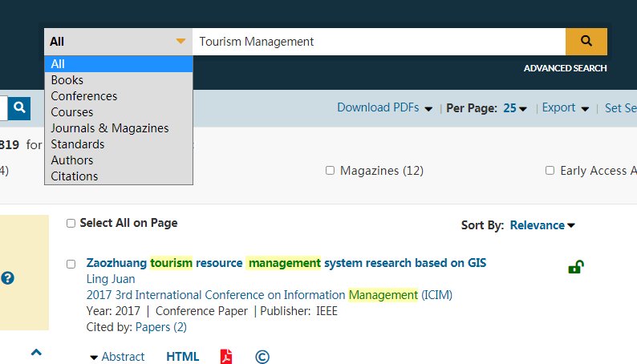The height and width of the screenshot is (364, 637).
Task: Open the Zaozhuang tourism resource paper title
Action: pos(286,263)
